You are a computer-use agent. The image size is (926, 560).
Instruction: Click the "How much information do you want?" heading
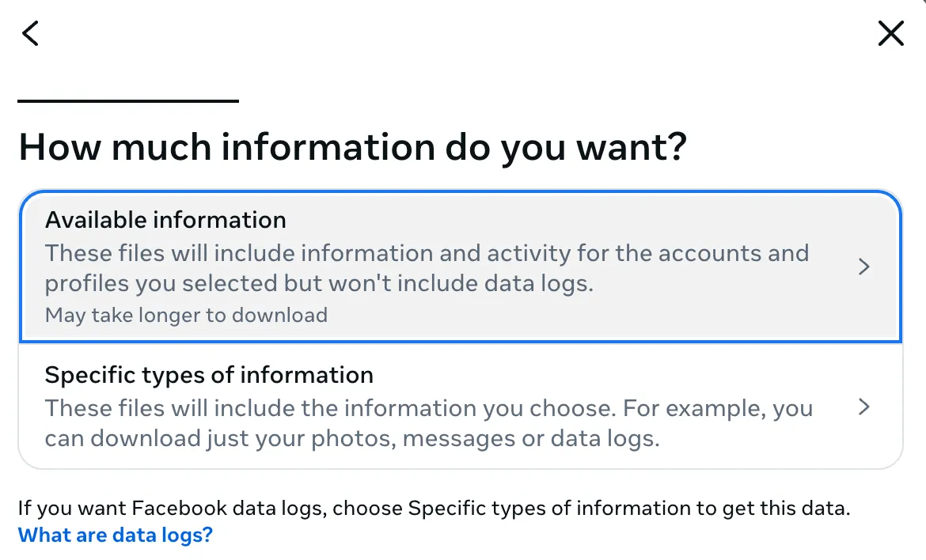[x=352, y=148]
